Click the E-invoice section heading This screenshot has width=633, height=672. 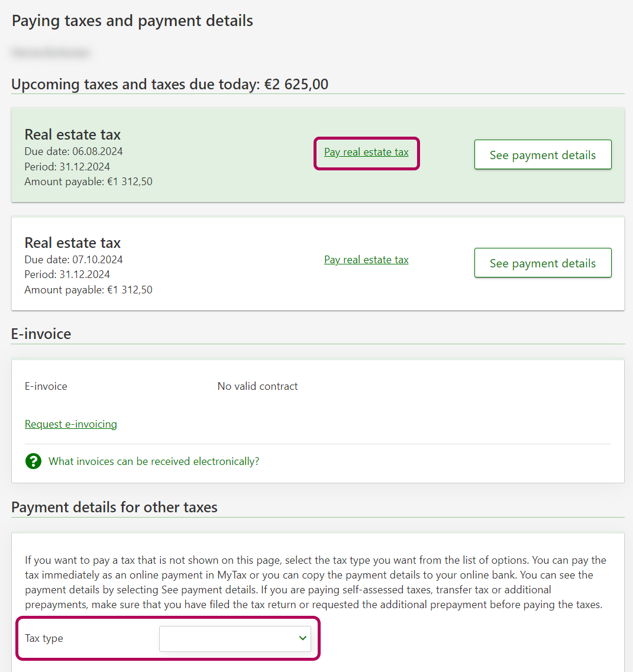pyautogui.click(x=41, y=334)
